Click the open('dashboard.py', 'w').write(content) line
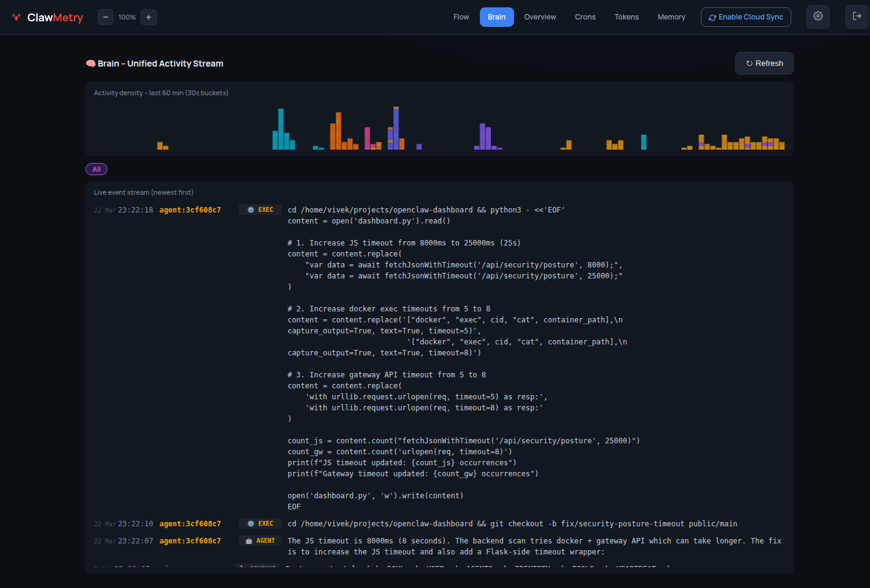The height and width of the screenshot is (588, 870). pos(375,495)
